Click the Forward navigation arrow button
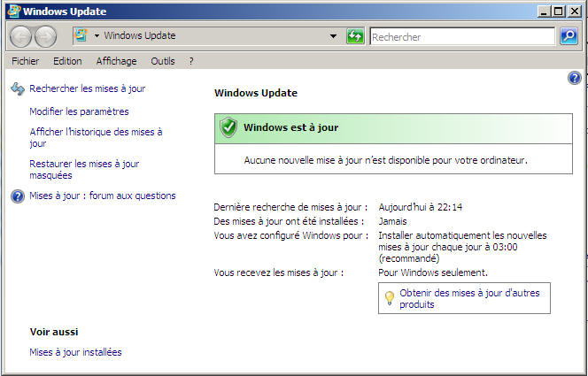The image size is (588, 376). point(46,36)
